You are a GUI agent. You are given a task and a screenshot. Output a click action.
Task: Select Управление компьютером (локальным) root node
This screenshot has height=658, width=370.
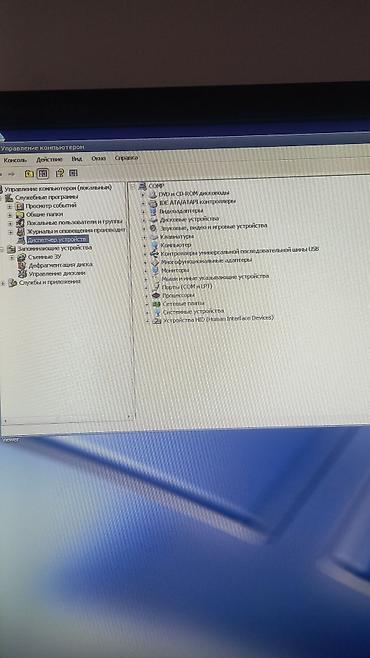(58, 188)
